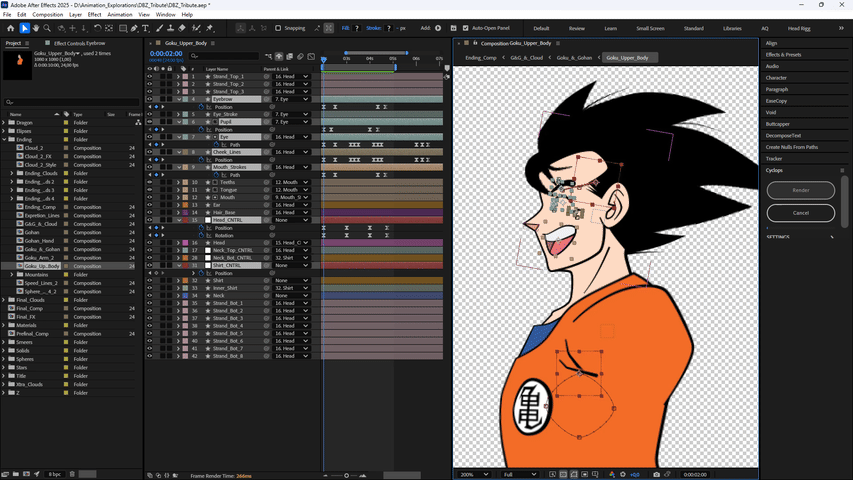Hide the Strand_Top_1 layer eye
The width and height of the screenshot is (853, 480).
pyautogui.click(x=150, y=77)
